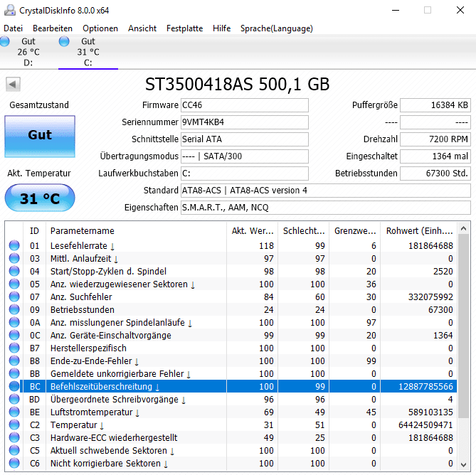This screenshot has width=476, height=475.
Task: Click status orb for Betriebsstunden row
Action: (14, 309)
